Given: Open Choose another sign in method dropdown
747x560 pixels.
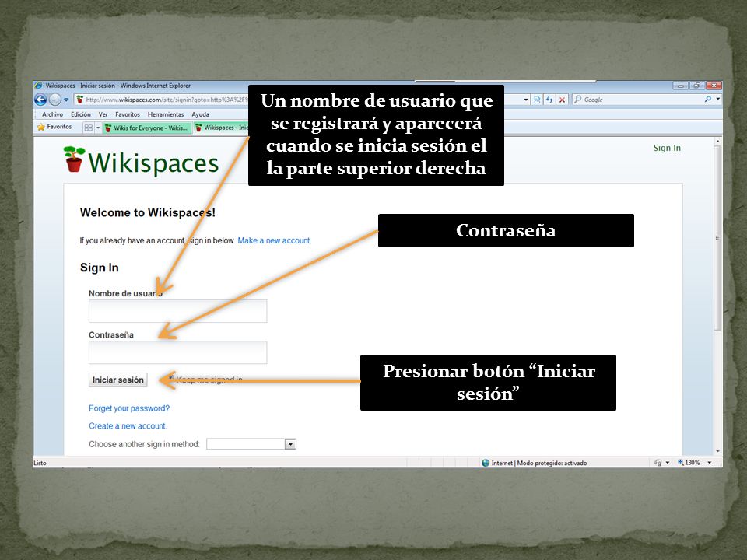Looking at the screenshot, I should 251,444.
